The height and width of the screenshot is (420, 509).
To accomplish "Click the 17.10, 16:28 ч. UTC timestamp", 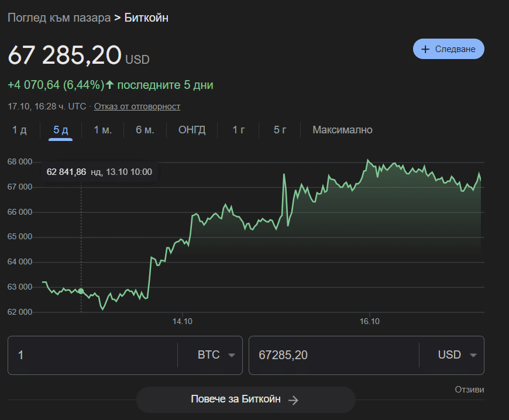I will pos(47,106).
